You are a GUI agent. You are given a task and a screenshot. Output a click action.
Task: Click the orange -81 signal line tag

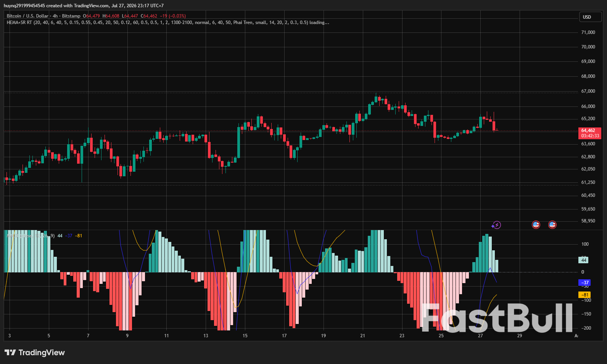click(585, 295)
